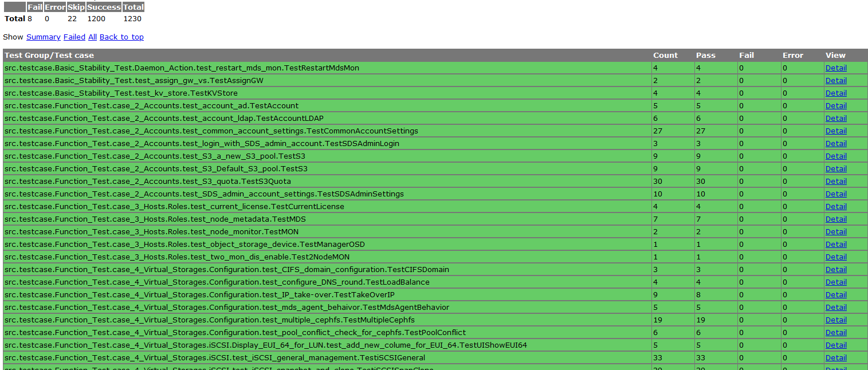Open the Summary view link
This screenshot has width=868, height=370.
[x=43, y=37]
